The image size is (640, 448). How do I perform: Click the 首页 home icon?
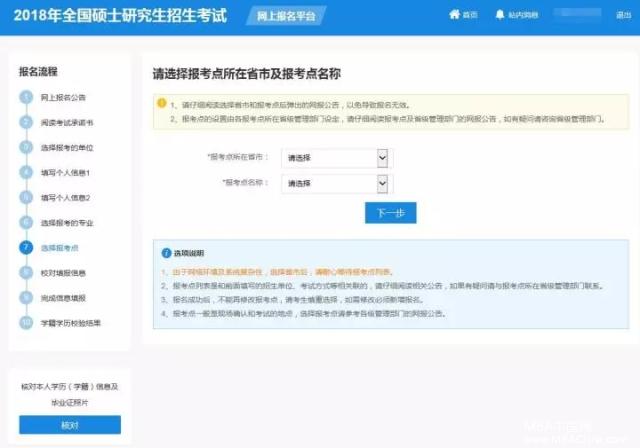pos(455,17)
